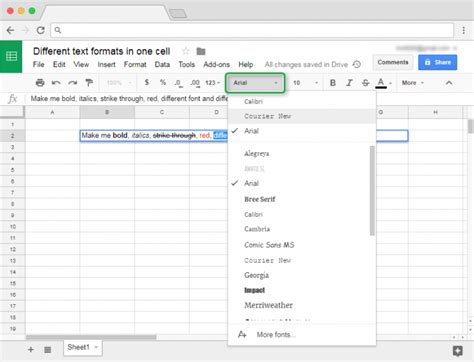Open the Tools menu

(x=186, y=64)
